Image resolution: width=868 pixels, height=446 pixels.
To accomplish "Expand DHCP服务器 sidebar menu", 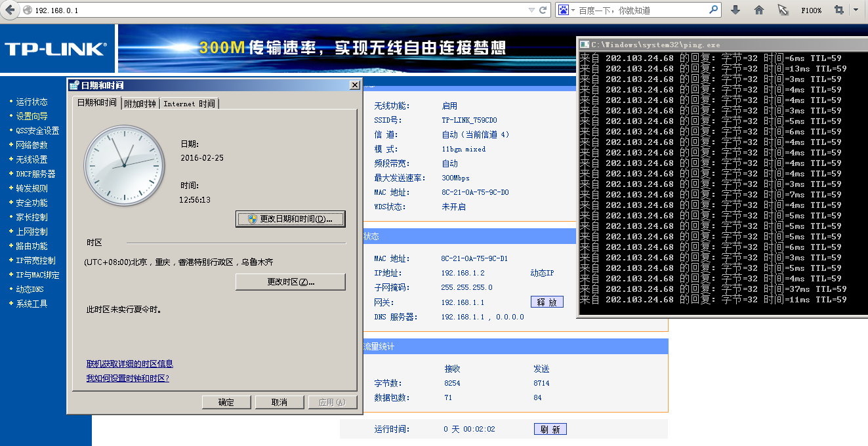I will pos(35,174).
